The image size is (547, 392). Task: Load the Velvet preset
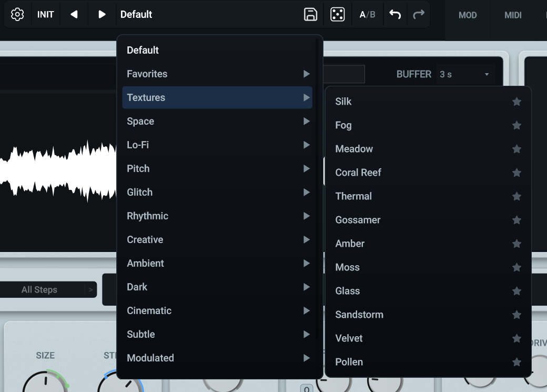pyautogui.click(x=428, y=338)
